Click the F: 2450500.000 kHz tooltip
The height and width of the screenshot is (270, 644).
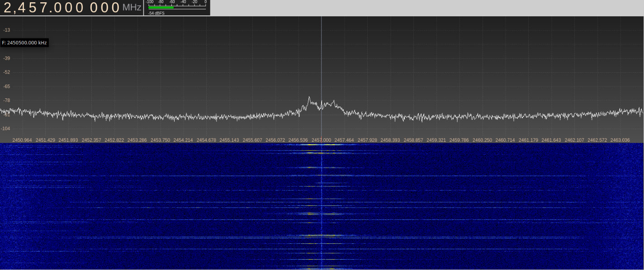24,43
